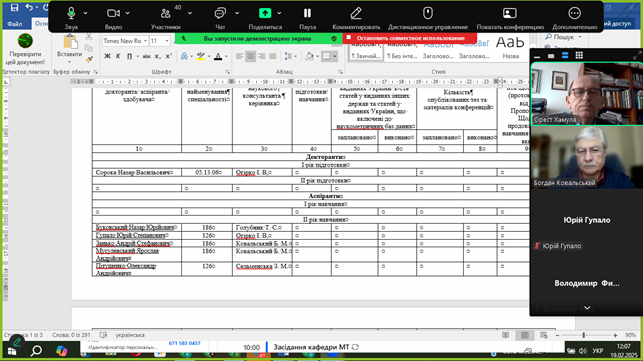The height and width of the screenshot is (361, 643).
Task: Toggle italic К formatting
Action: click(118, 56)
